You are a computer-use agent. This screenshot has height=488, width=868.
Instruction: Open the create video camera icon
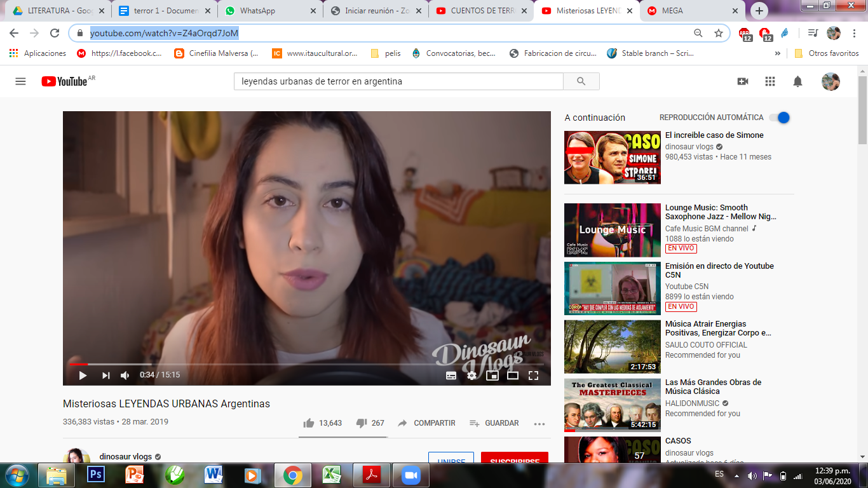click(x=742, y=81)
